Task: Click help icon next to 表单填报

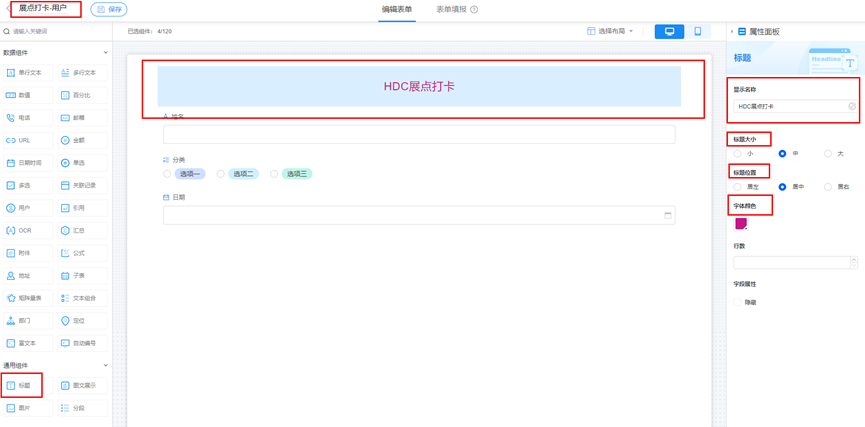Action: (474, 9)
